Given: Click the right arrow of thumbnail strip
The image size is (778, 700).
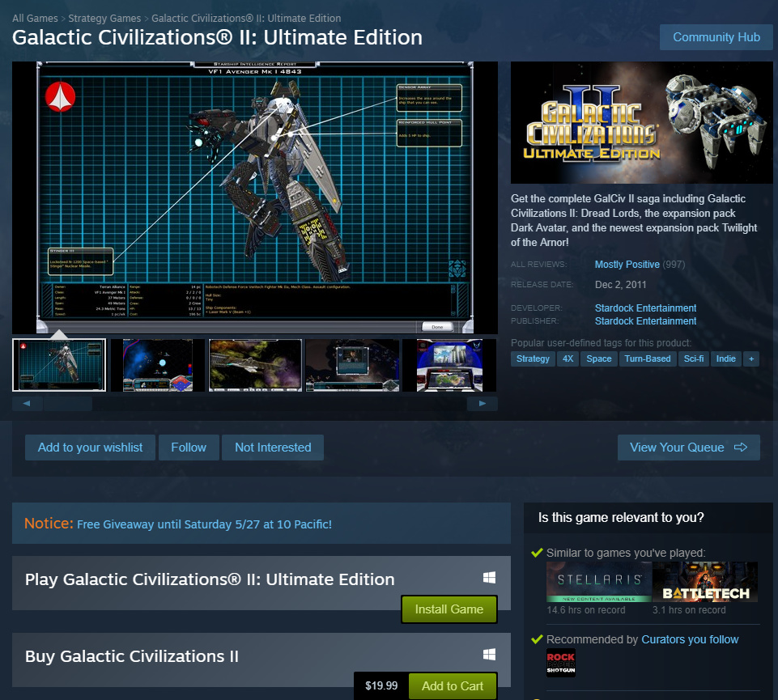Looking at the screenshot, I should point(482,403).
